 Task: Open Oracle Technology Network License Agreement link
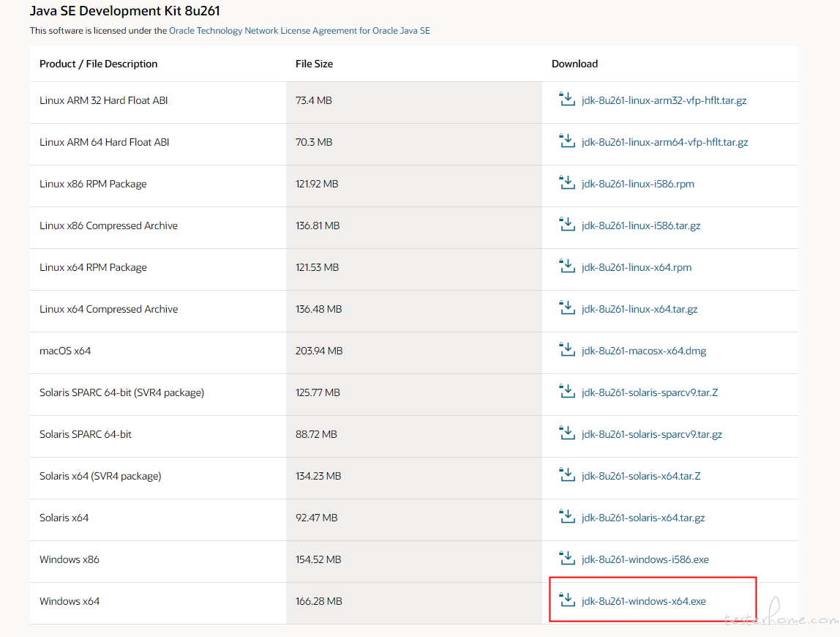click(x=299, y=31)
